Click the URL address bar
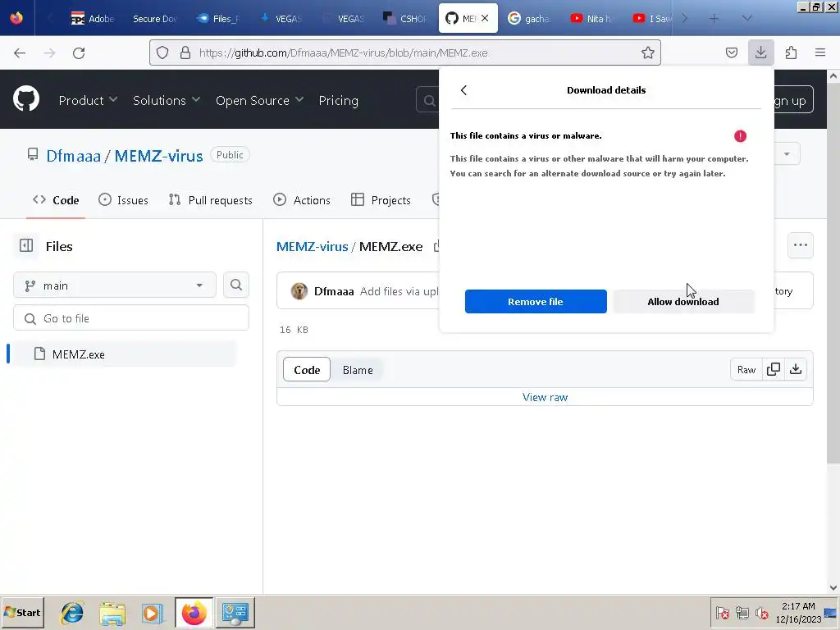The width and height of the screenshot is (840, 630). tap(405, 52)
